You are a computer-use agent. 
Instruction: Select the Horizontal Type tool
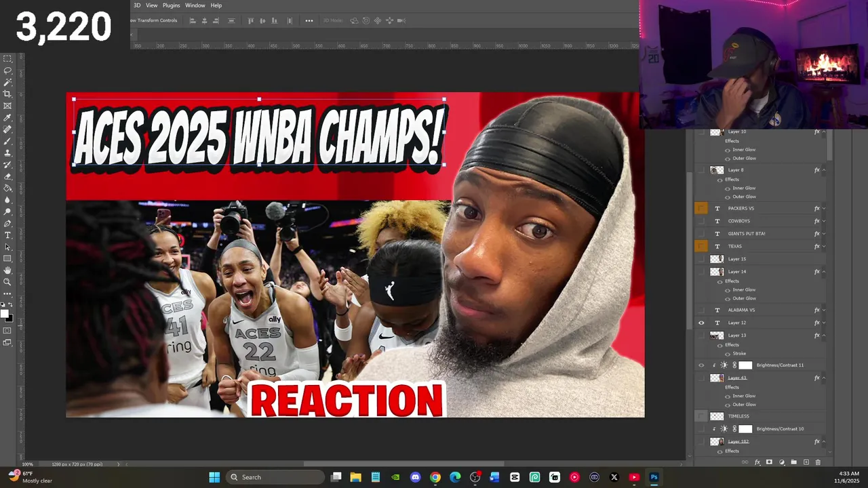pyautogui.click(x=7, y=235)
